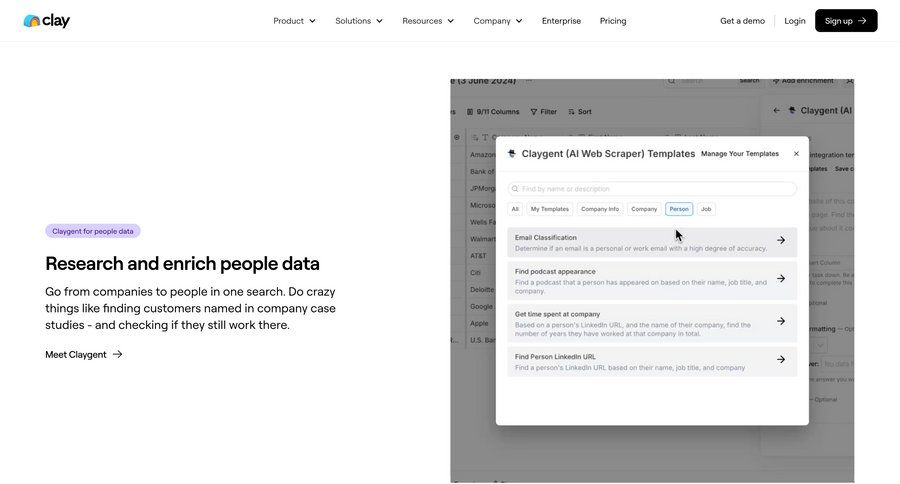Open Find Person LinkedIn URL arrow
The width and height of the screenshot is (900, 484).
click(x=781, y=359)
